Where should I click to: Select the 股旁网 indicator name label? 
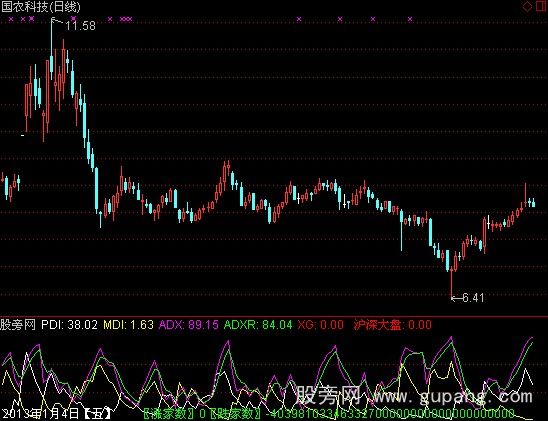tap(18, 325)
